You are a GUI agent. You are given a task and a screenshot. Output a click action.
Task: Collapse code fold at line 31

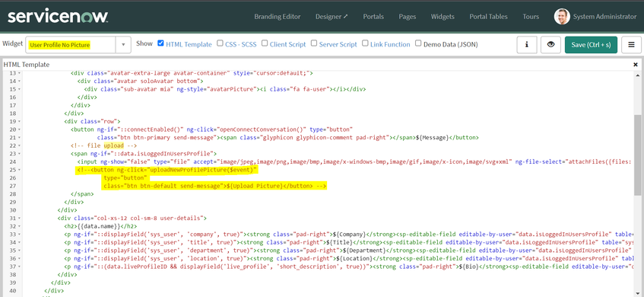(20, 218)
